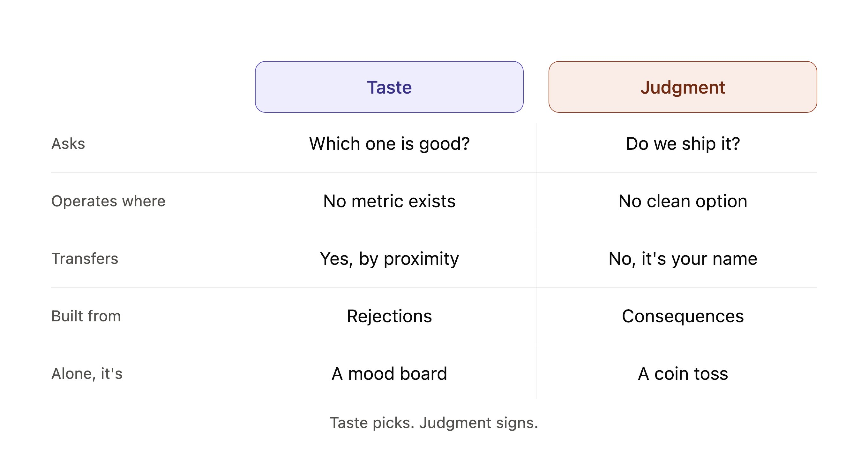
Task: Click the vertical divider between the columns
Action: pyautogui.click(x=536, y=261)
